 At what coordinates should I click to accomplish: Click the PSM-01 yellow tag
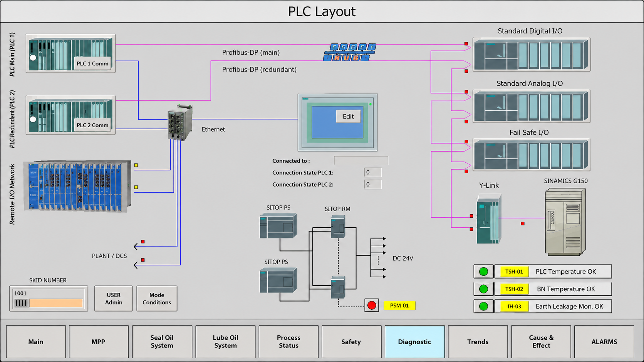399,305
